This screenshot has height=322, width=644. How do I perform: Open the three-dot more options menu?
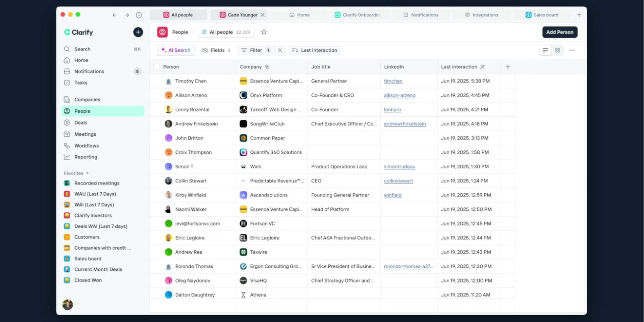click(x=572, y=50)
